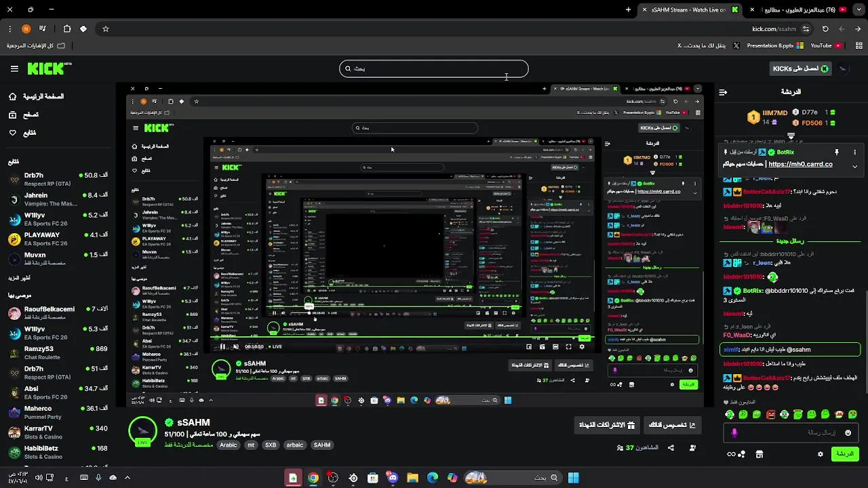Collapse the pinned message chevron
The image size is (868, 488).
pos(854,166)
